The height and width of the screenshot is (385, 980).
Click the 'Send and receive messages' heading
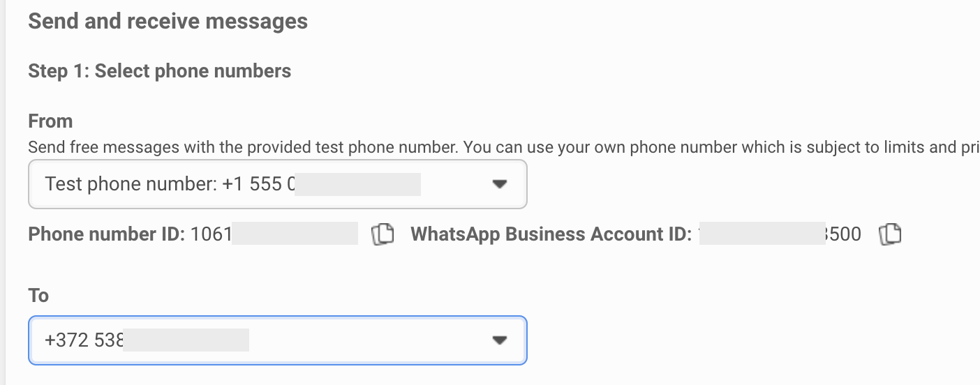pos(168,21)
